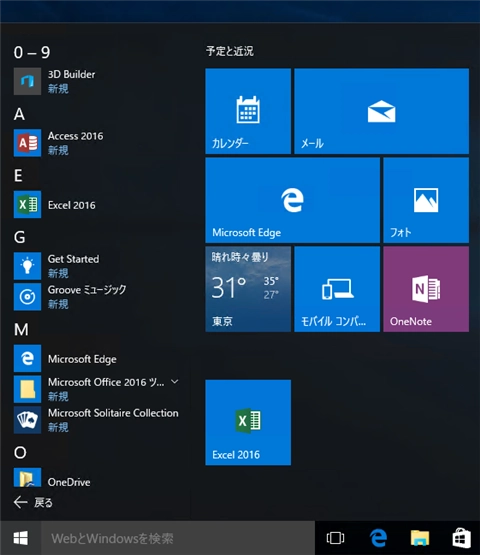The image size is (480, 555).
Task: Open the 東京 weather tile
Action: click(248, 289)
